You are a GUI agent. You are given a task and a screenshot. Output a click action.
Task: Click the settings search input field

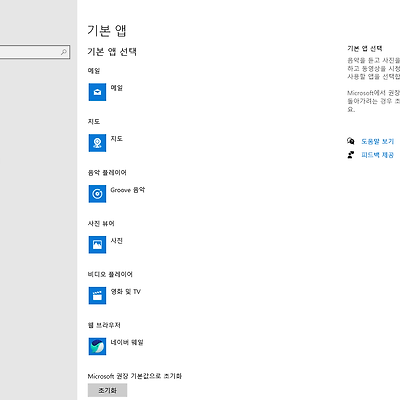click(x=35, y=52)
